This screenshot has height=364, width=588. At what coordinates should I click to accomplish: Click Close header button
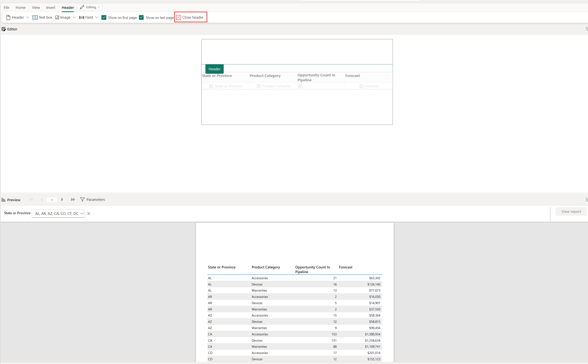point(190,17)
